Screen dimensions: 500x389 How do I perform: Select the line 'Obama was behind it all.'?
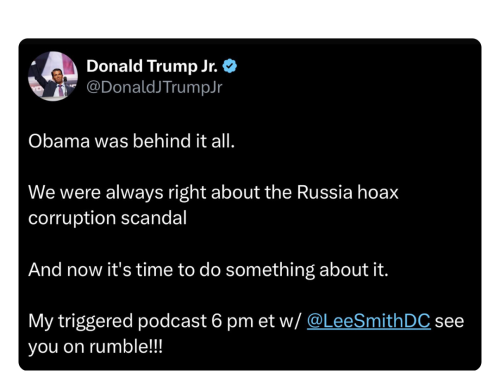click(x=132, y=141)
